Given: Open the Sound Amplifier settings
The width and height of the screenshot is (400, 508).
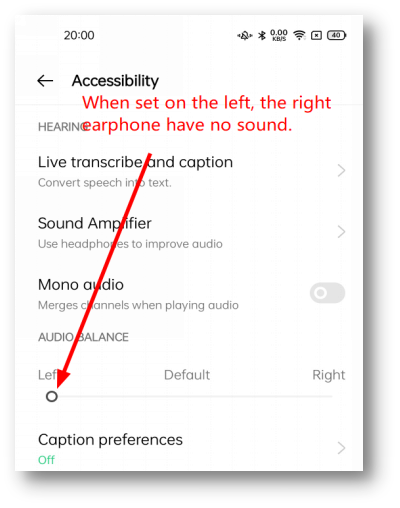Looking at the screenshot, I should pos(192,233).
